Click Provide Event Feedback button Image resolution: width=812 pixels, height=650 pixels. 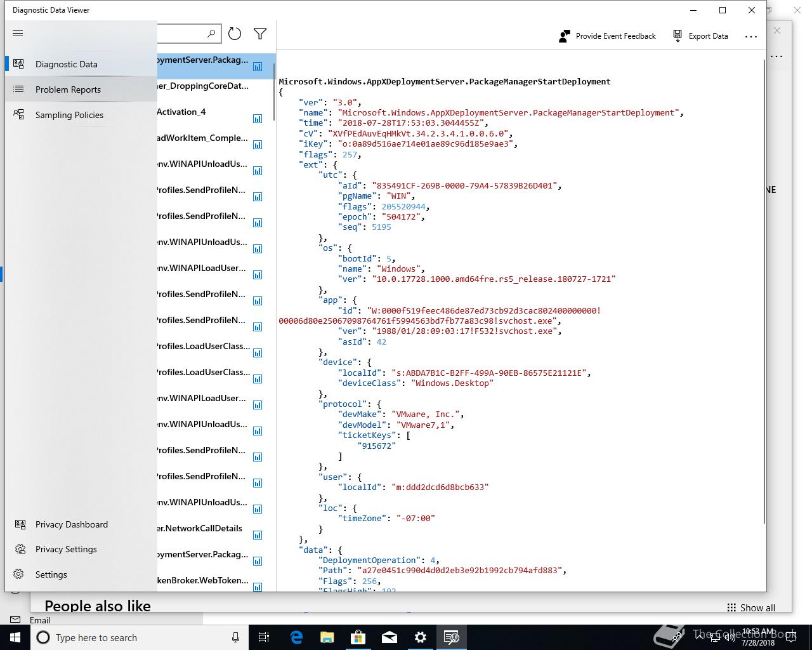tap(607, 36)
